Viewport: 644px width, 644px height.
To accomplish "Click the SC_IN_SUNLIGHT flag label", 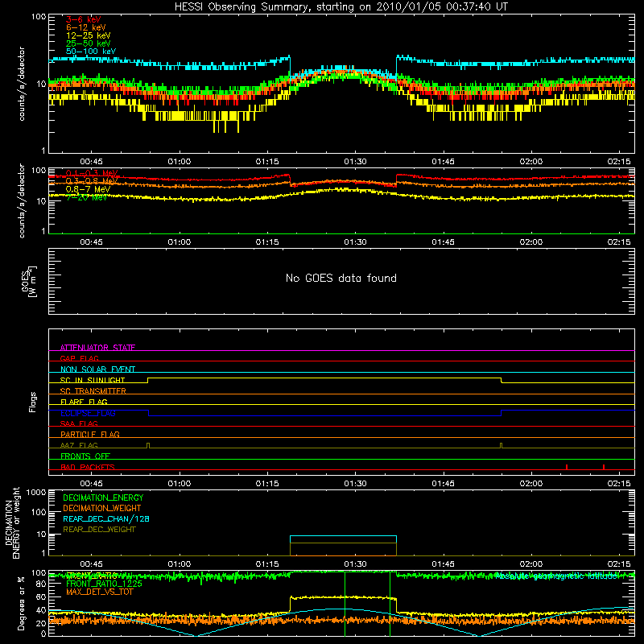I will (93, 380).
